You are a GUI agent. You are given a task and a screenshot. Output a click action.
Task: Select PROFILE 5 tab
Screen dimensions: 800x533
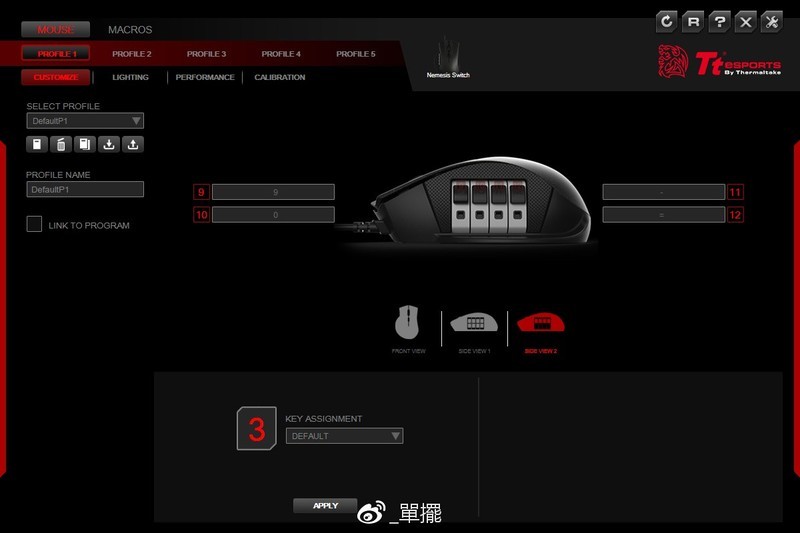[x=356, y=54]
